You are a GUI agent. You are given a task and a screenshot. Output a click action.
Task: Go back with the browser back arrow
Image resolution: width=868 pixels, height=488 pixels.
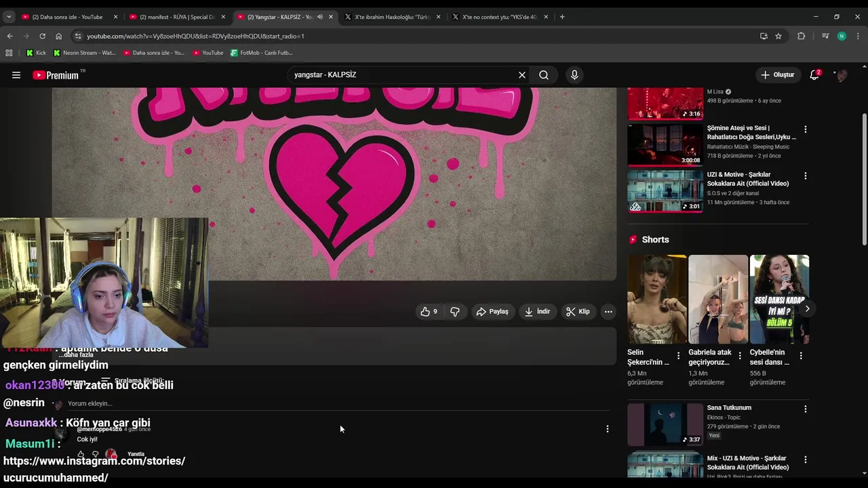(9, 36)
